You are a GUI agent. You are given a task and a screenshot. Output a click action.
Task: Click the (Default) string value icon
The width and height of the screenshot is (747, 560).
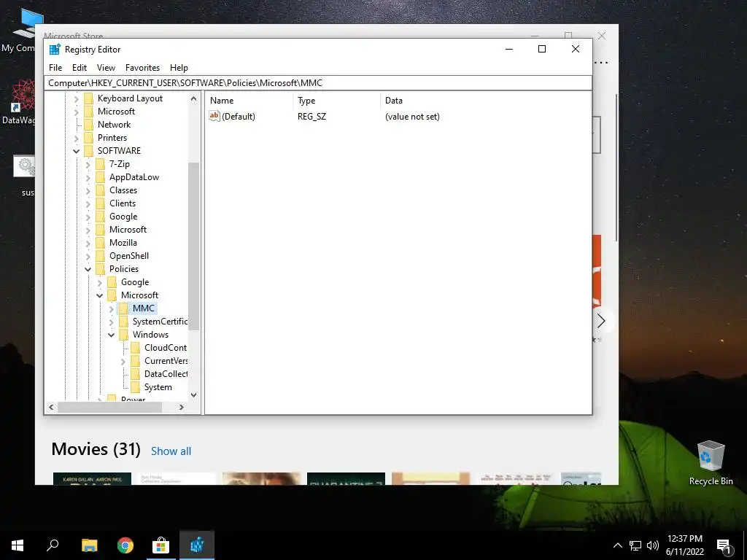214,116
